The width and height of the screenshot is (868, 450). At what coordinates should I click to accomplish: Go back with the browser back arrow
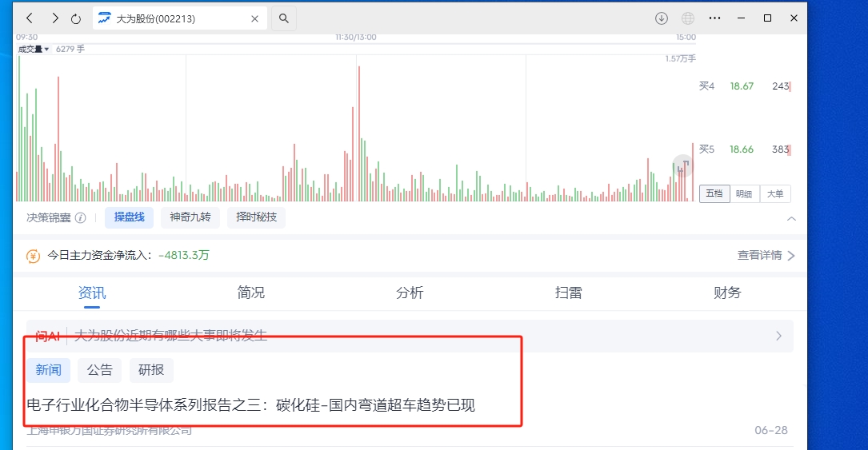30,18
